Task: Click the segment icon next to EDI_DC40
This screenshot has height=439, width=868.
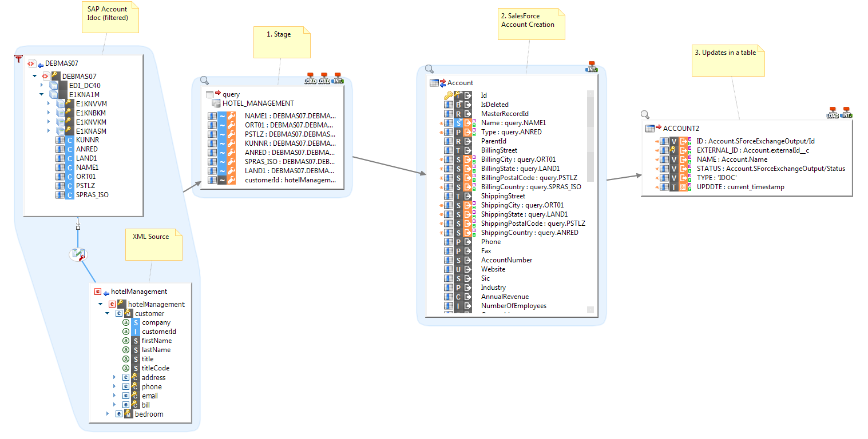Action: 54,85
